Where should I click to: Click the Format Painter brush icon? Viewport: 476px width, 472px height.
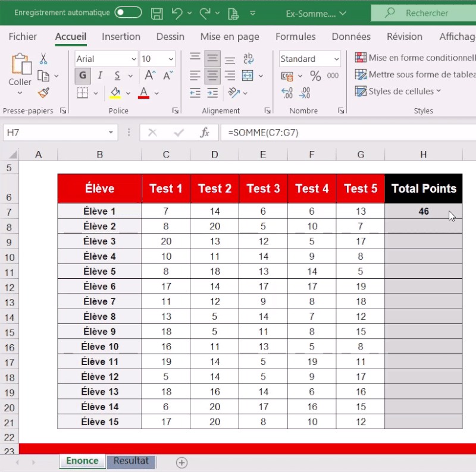tap(43, 92)
